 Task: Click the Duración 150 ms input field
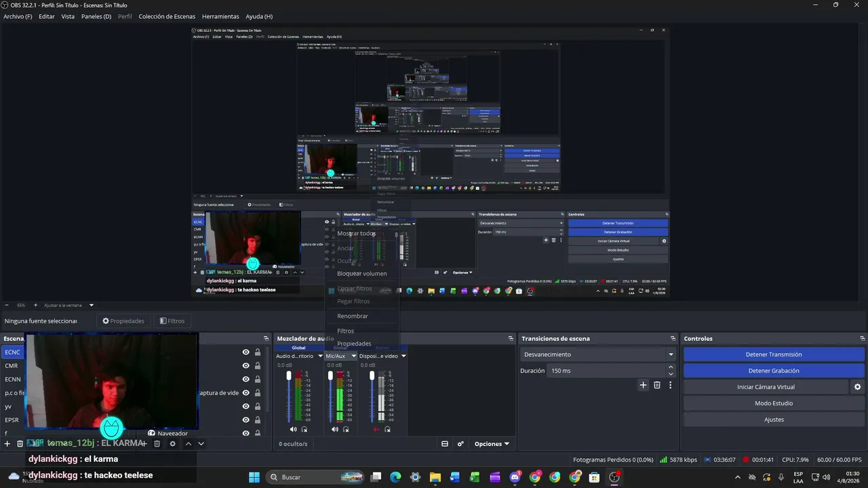[x=606, y=371]
